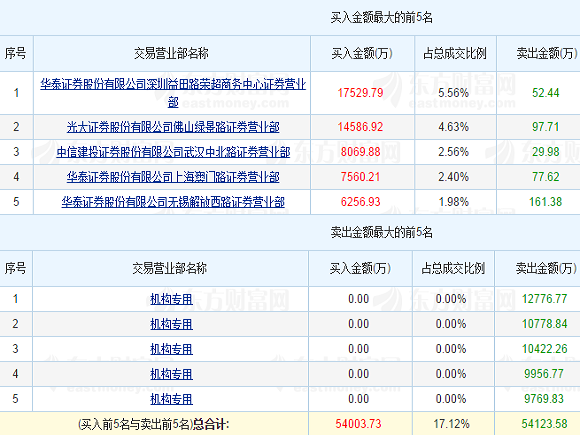
Task: Select total sell amount 54123.58
Action: click(544, 424)
